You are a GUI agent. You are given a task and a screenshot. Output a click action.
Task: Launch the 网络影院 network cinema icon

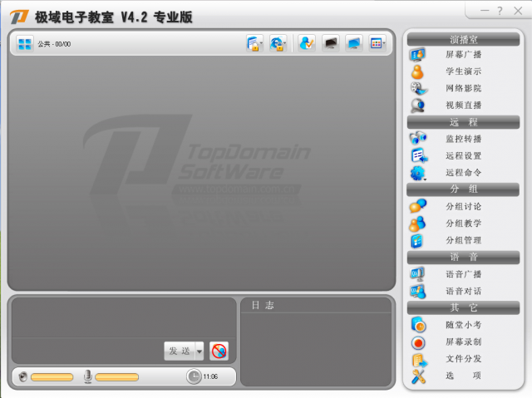click(419, 88)
